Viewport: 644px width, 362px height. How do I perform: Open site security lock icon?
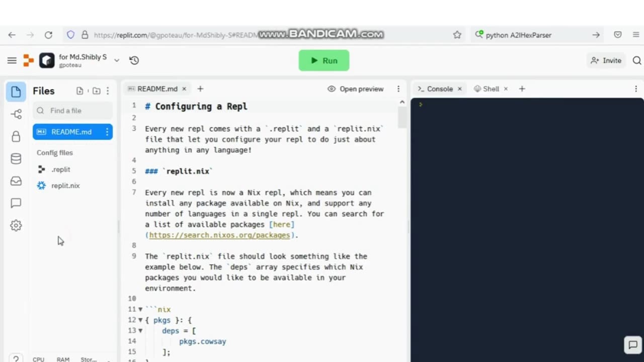(85, 35)
